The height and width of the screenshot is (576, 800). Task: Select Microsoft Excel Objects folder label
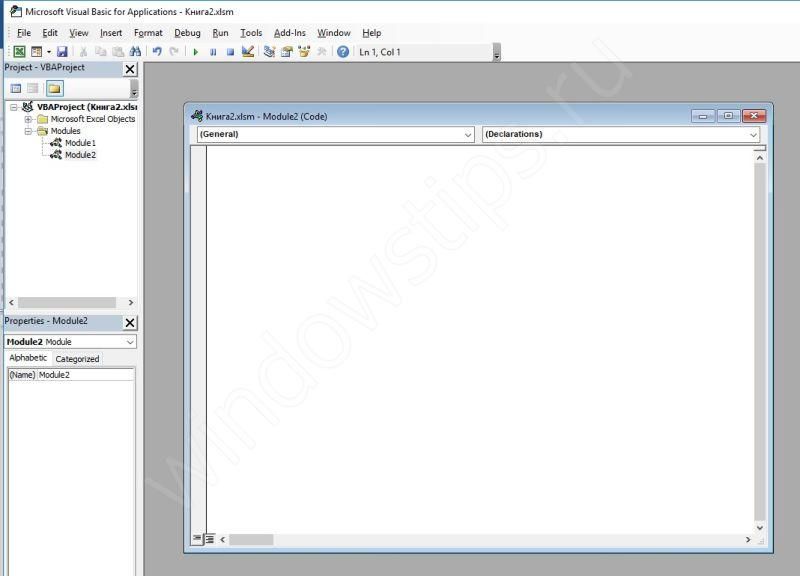pos(93,119)
